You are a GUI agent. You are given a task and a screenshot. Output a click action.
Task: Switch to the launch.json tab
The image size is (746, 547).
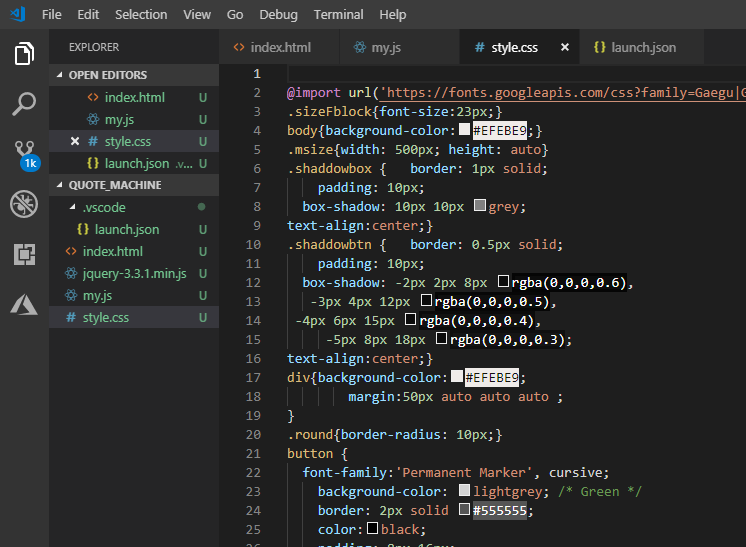coord(641,47)
